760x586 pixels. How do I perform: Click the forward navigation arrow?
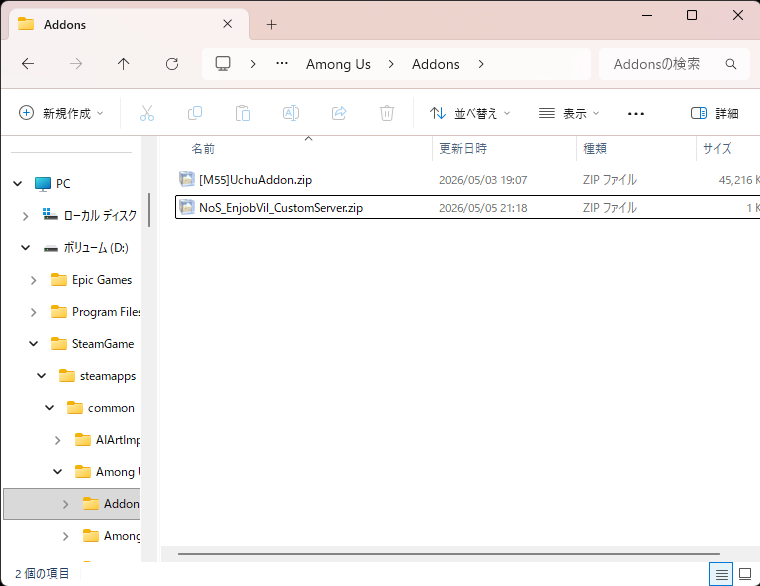click(x=76, y=63)
